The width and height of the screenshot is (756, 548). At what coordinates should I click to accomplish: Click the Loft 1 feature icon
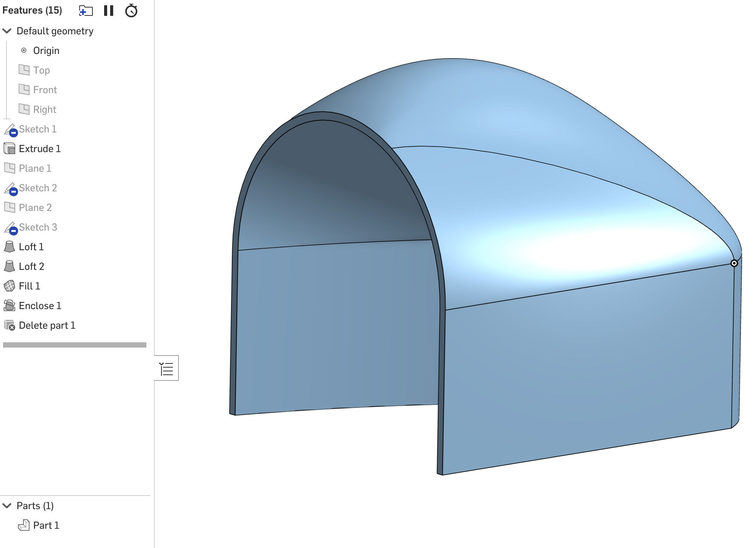[9, 247]
